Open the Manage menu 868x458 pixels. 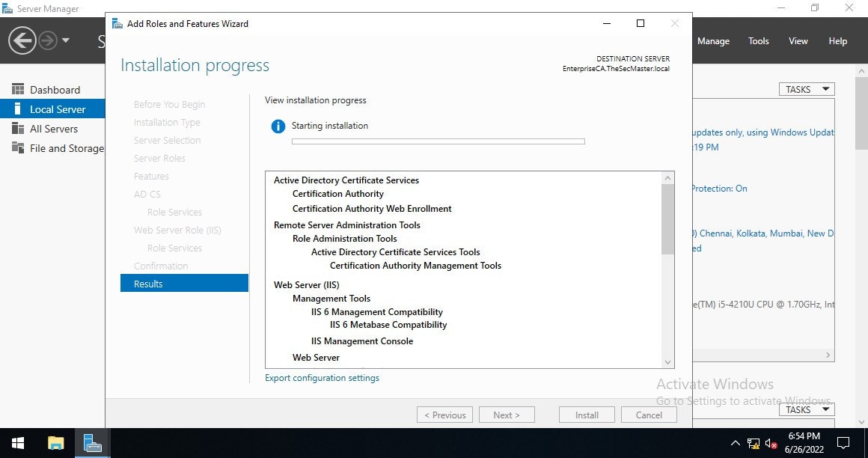tap(713, 41)
